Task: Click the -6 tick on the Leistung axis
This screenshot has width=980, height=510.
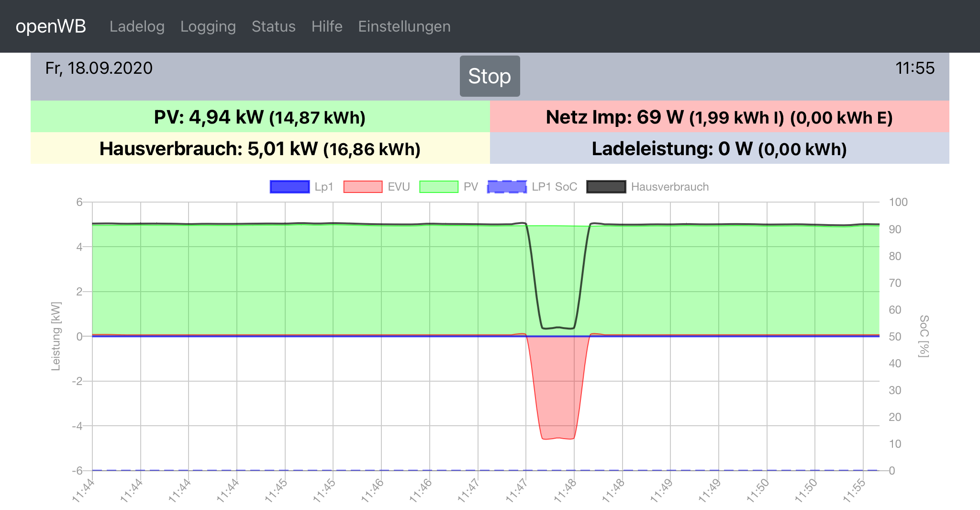Action: 77,471
